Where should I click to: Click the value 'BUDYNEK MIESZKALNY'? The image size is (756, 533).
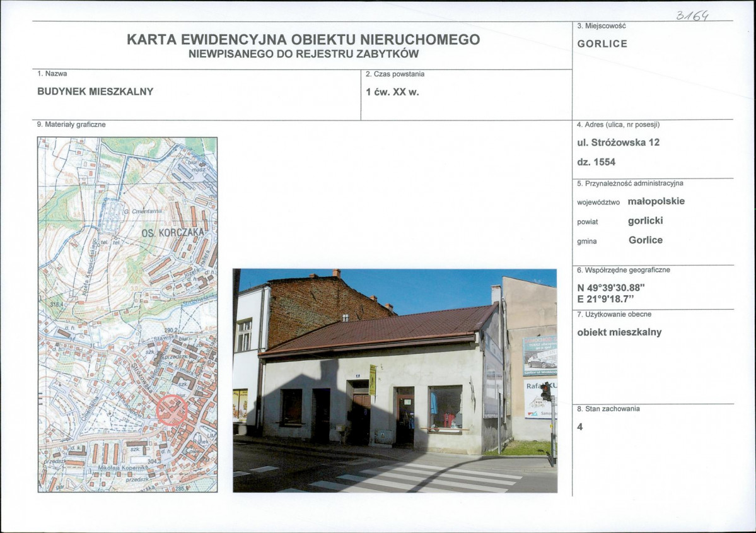(x=95, y=91)
